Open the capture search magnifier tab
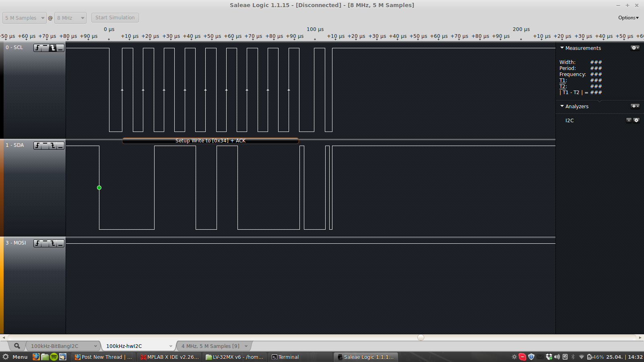 click(17, 346)
